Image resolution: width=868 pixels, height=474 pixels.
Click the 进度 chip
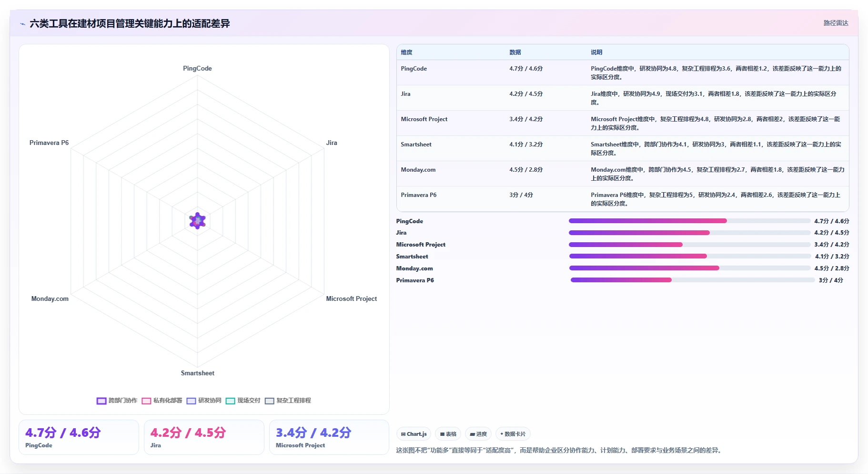tap(478, 434)
